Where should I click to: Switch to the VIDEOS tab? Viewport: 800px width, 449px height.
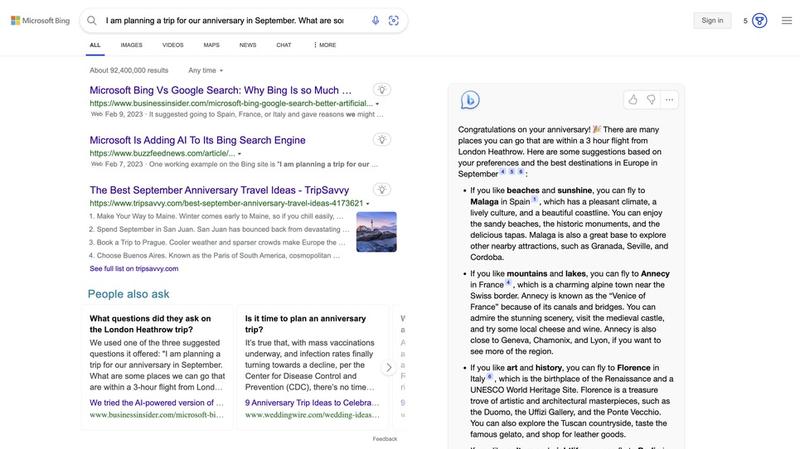[x=173, y=45]
